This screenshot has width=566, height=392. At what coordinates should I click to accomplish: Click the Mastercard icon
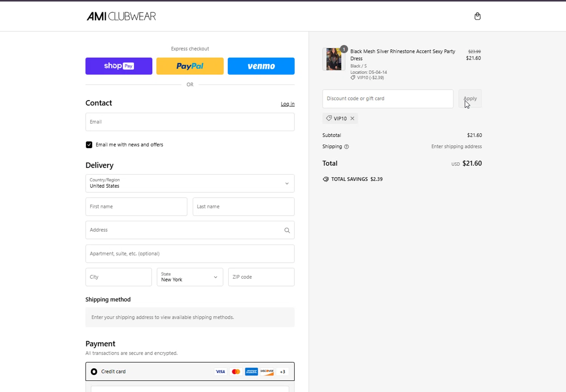pos(236,372)
